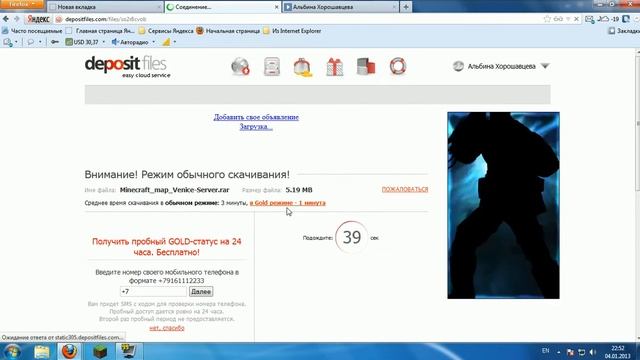Click the DepositFiles logo

tap(127, 67)
